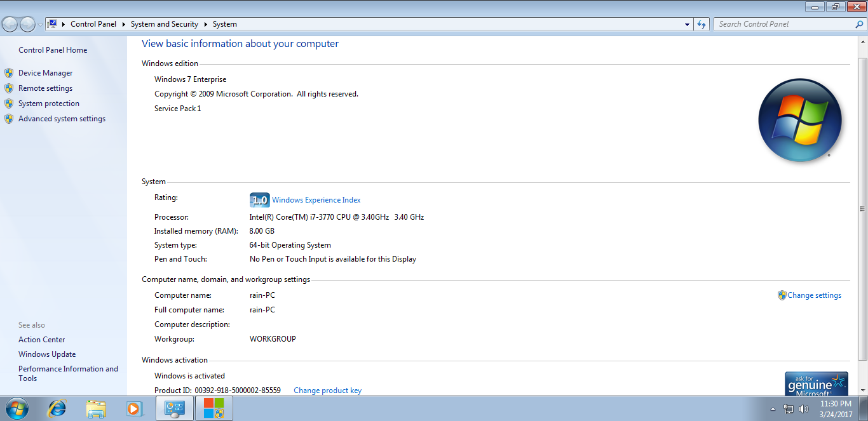The width and height of the screenshot is (868, 421).
Task: Click the search magnifier icon
Action: tap(860, 24)
